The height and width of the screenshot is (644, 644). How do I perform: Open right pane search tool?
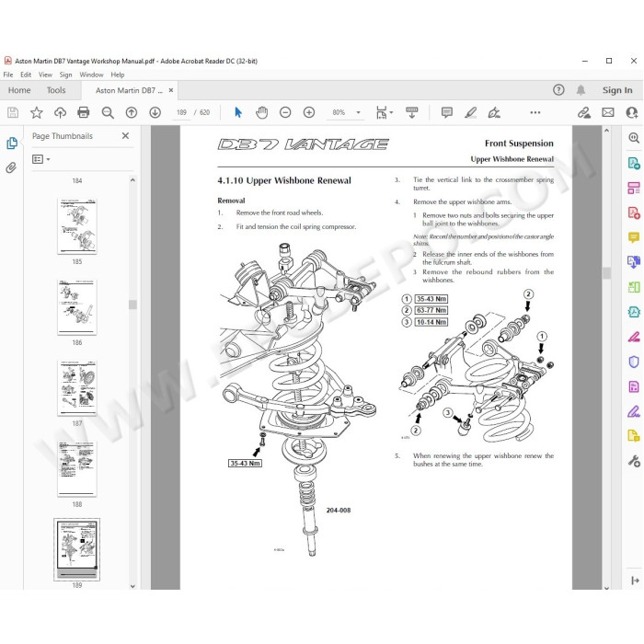point(634,138)
